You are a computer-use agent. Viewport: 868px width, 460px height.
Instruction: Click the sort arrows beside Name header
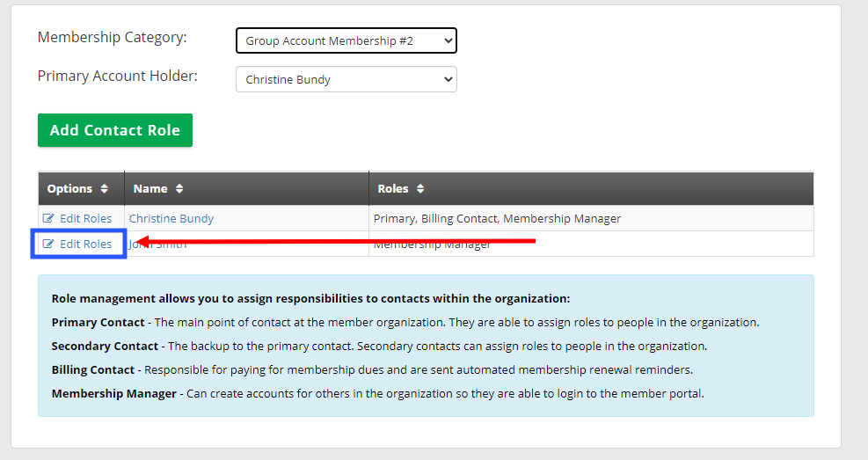tap(179, 189)
